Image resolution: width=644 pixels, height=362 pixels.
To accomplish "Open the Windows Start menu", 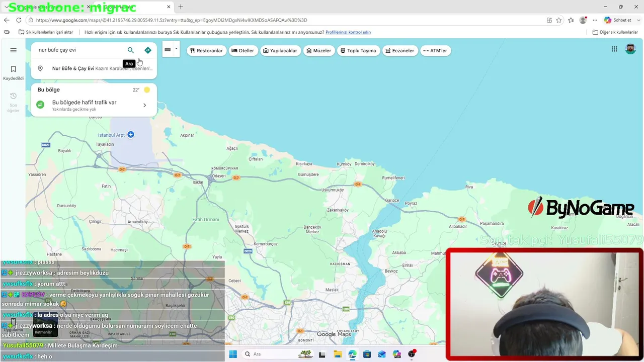I will coord(233,354).
